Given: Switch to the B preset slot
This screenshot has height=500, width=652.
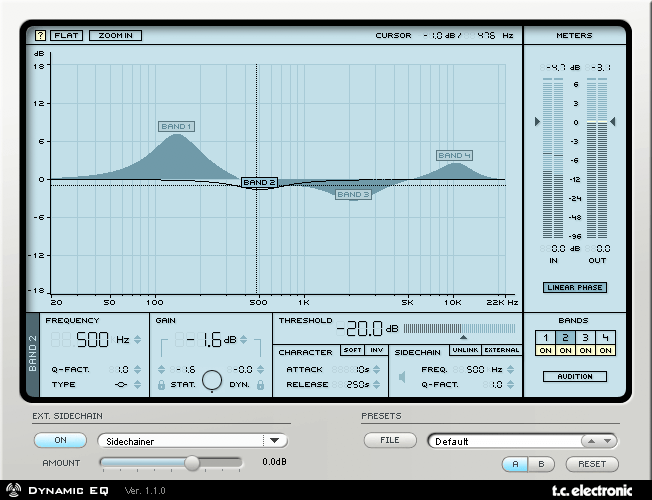Looking at the screenshot, I should click(541, 464).
